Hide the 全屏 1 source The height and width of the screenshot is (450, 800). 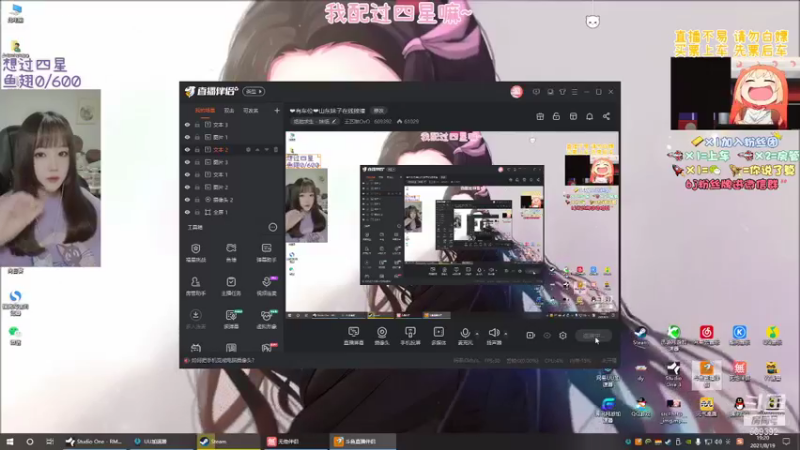[x=187, y=212]
